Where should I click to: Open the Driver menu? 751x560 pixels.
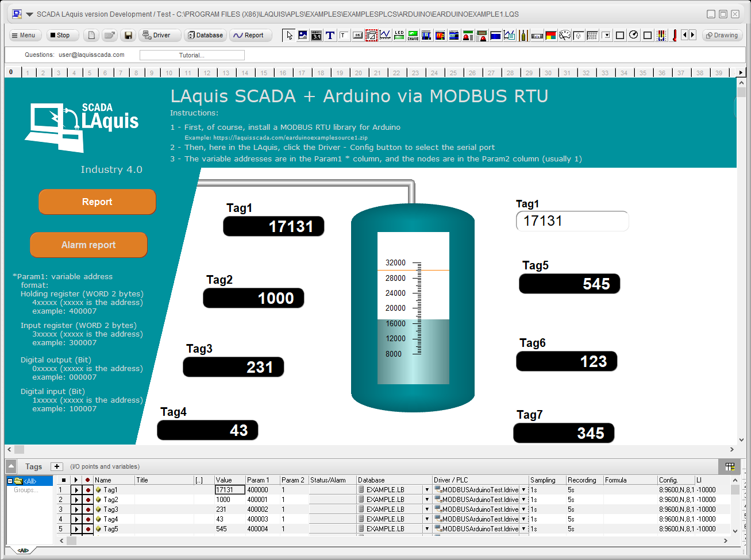click(x=160, y=35)
